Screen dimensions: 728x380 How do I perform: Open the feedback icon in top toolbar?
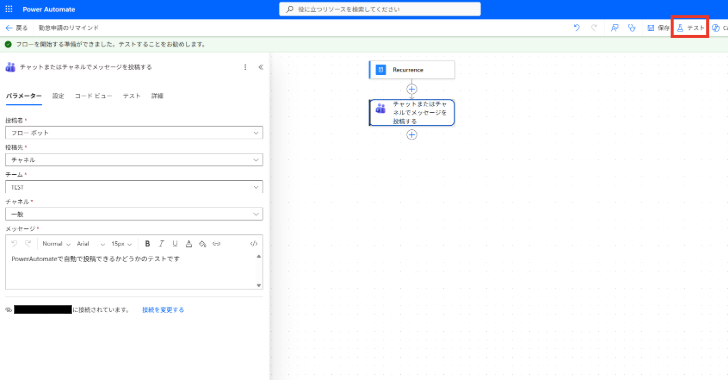pos(614,28)
